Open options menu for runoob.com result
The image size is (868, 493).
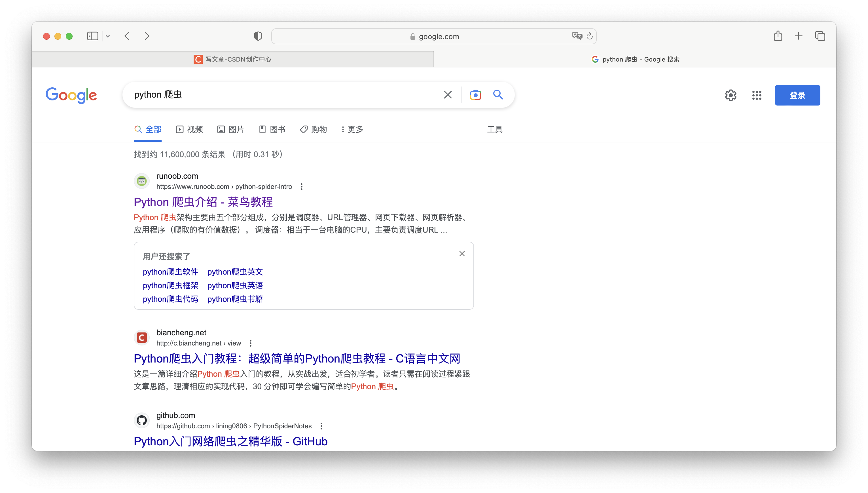[x=301, y=187]
